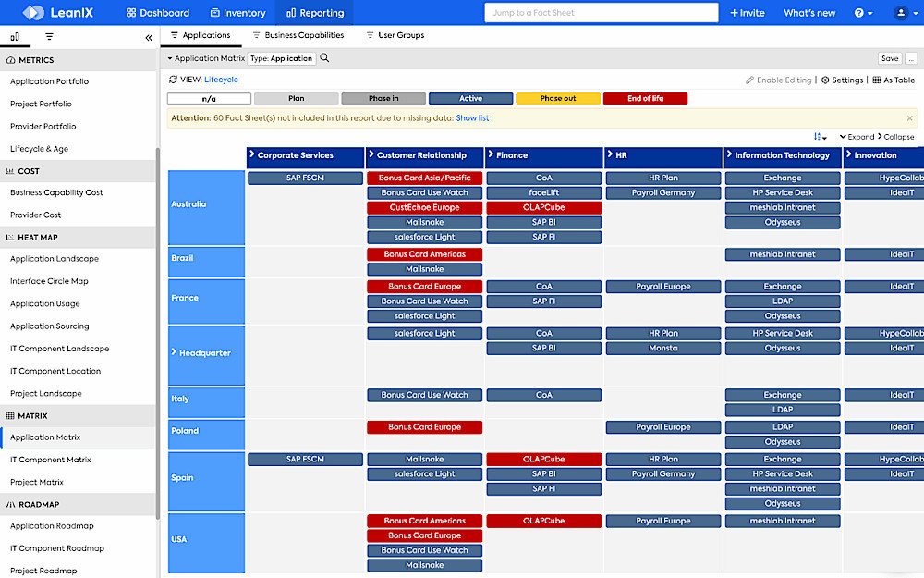Expand the Finance column header
924x578 pixels.
491,154
